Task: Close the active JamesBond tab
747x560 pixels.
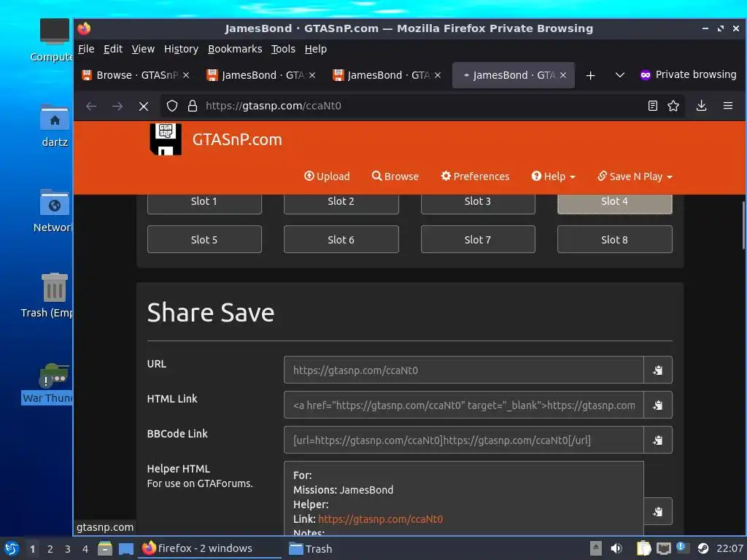Action: click(563, 75)
